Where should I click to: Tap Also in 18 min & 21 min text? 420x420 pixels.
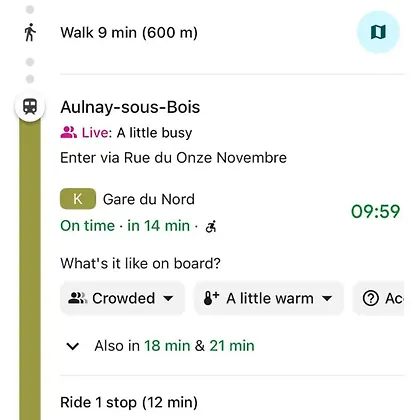click(174, 346)
